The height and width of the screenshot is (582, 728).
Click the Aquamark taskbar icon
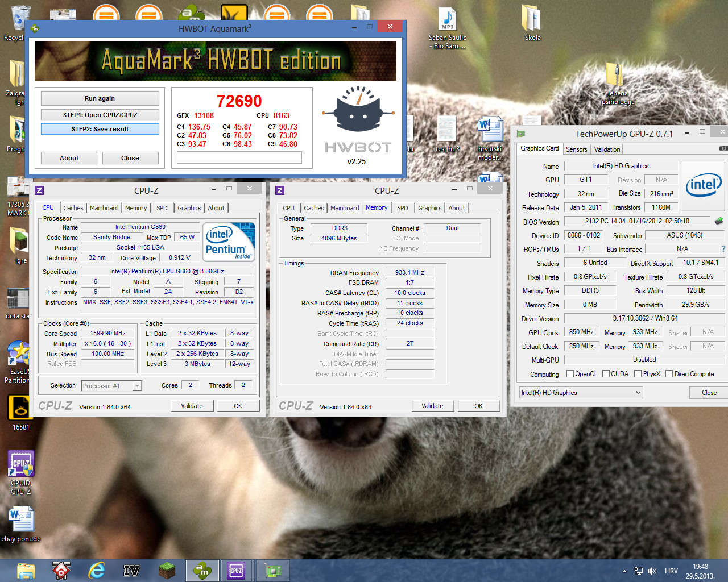click(x=202, y=571)
